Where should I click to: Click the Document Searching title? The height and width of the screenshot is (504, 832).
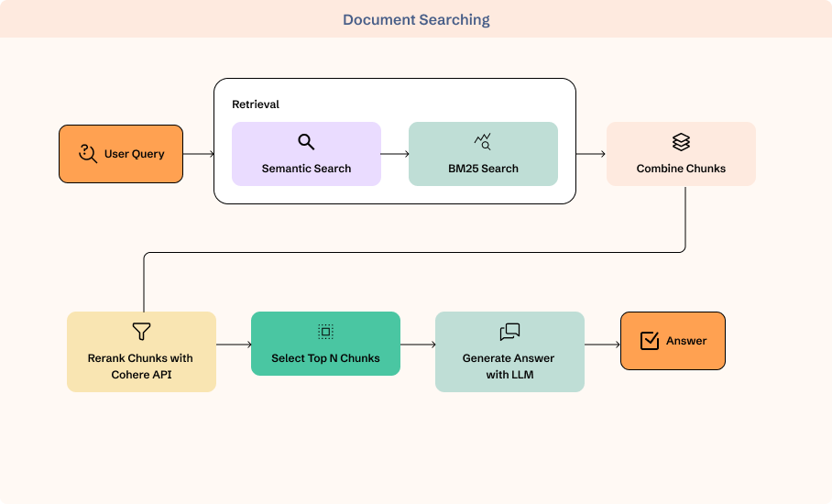point(416,19)
